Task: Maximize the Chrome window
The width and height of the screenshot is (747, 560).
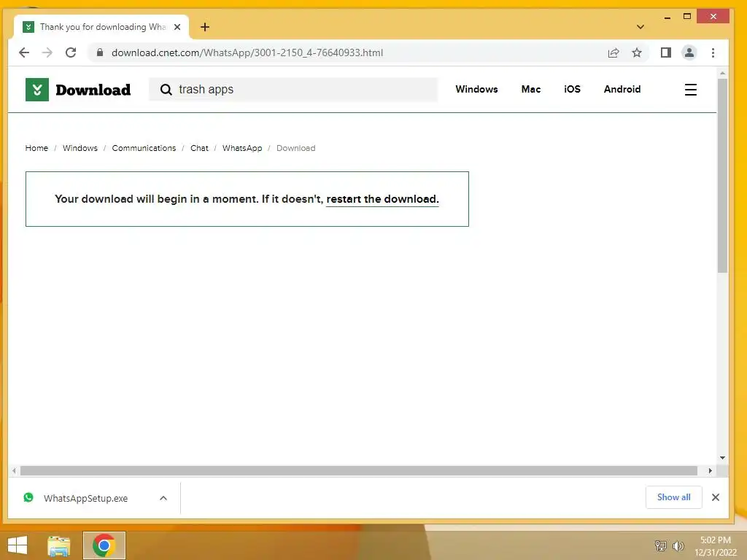Action: (687, 17)
